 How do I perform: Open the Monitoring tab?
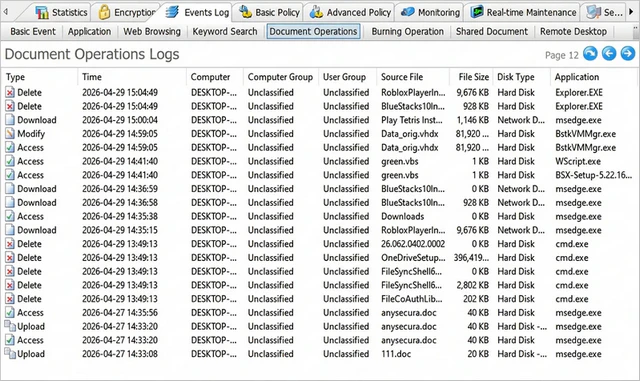[x=431, y=12]
